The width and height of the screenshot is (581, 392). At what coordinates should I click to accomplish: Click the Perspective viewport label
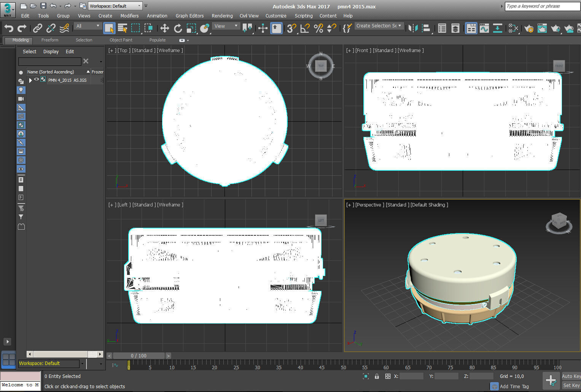[x=368, y=205]
